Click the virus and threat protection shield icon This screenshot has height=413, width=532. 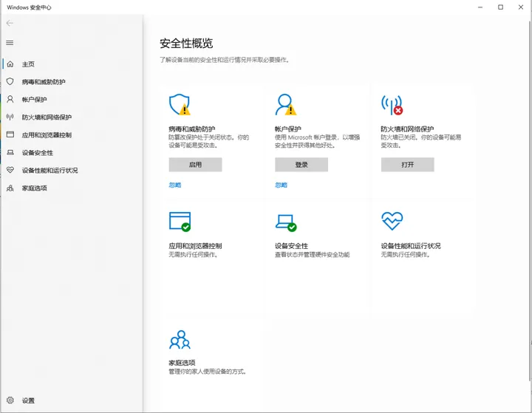179,105
